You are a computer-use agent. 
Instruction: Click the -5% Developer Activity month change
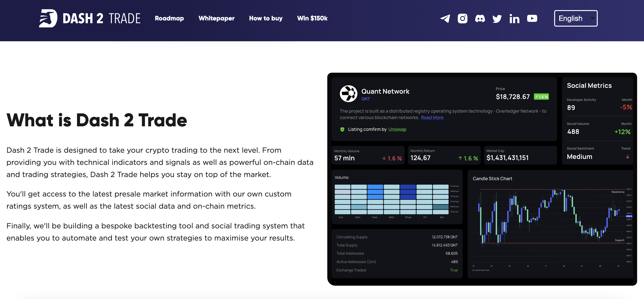click(x=626, y=107)
